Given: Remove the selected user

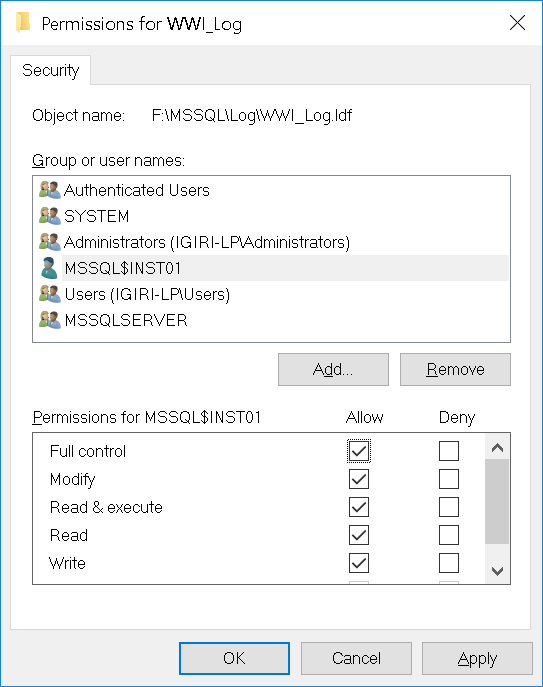Looking at the screenshot, I should [455, 369].
